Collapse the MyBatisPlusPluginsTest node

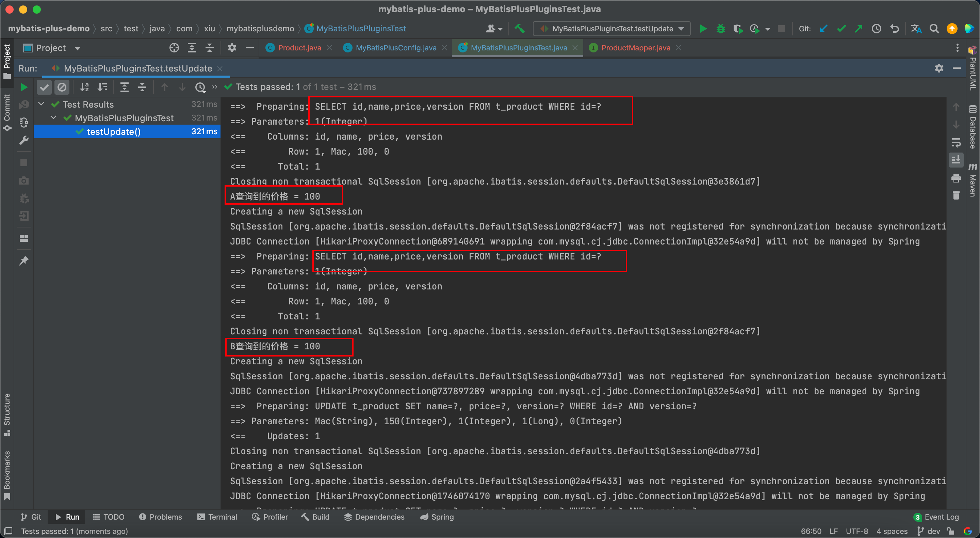coord(54,118)
